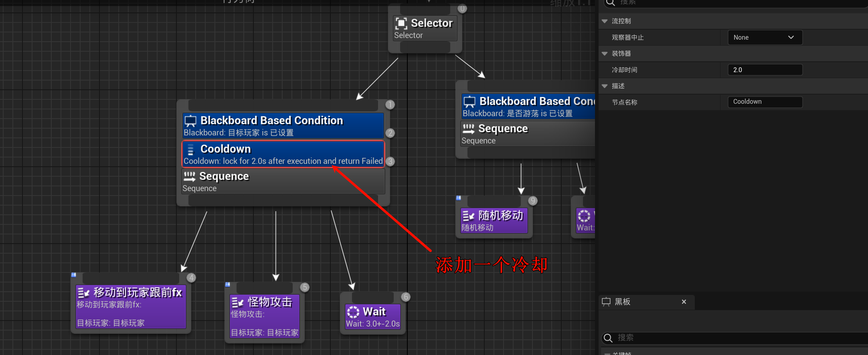Screen dimensions: 868x355
Task: Click the 目标玩家 Blackboard Based Condition icon
Action: pyautogui.click(x=190, y=121)
